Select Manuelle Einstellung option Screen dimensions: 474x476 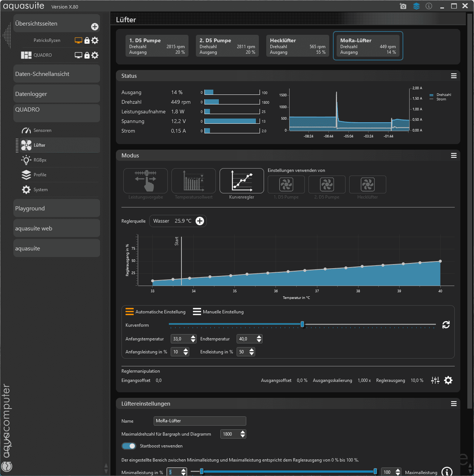point(218,312)
